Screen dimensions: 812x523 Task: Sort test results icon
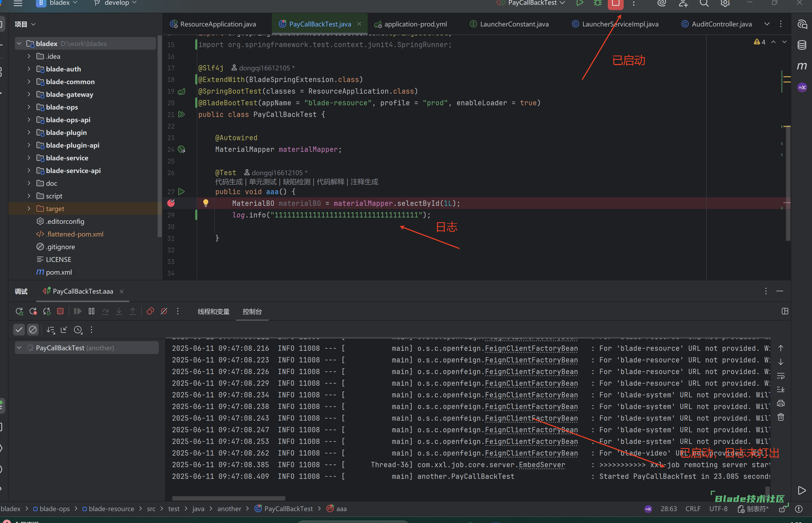[51, 330]
